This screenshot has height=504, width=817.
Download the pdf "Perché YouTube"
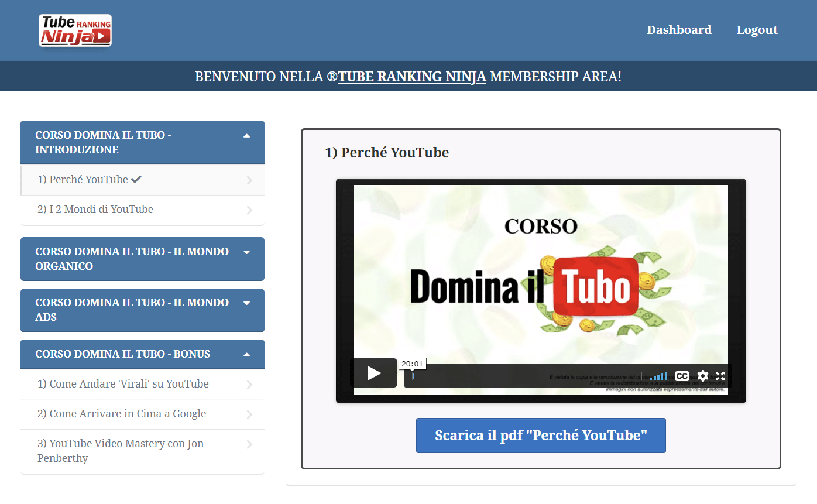541,436
